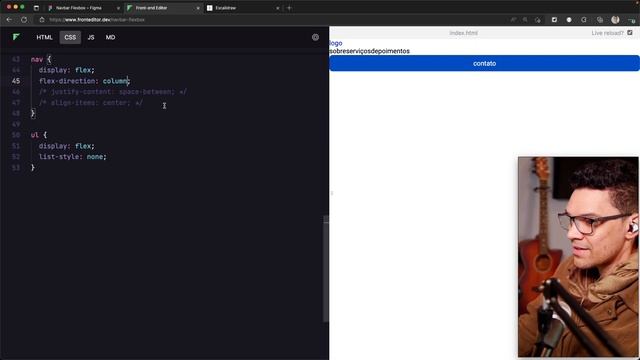640x360 pixels.
Task: Click the half-circle extension icon
Action: pyautogui.click(x=584, y=20)
